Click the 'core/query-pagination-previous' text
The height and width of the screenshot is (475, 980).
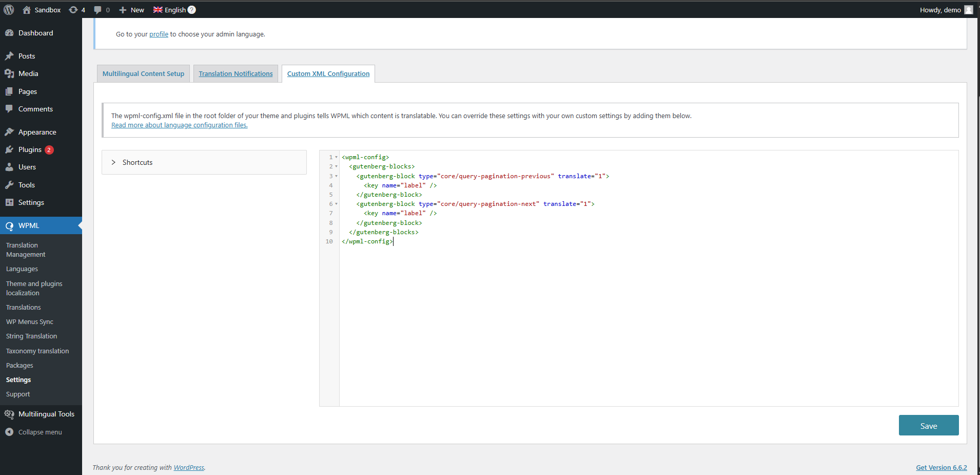(x=496, y=176)
